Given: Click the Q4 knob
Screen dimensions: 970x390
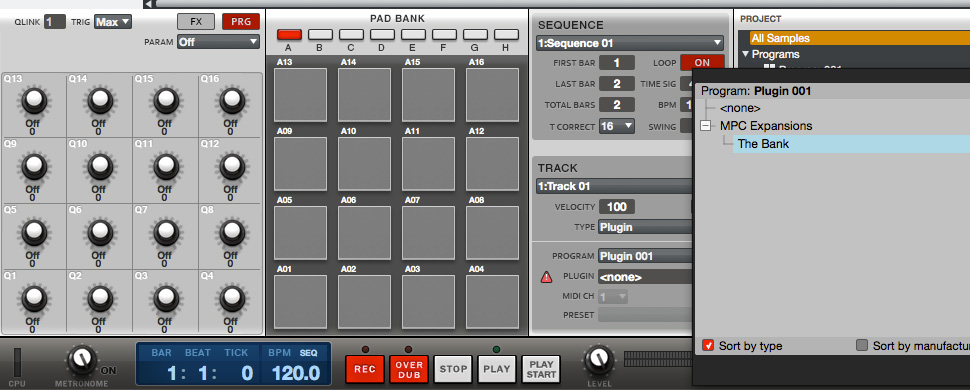Looking at the screenshot, I should [232, 298].
